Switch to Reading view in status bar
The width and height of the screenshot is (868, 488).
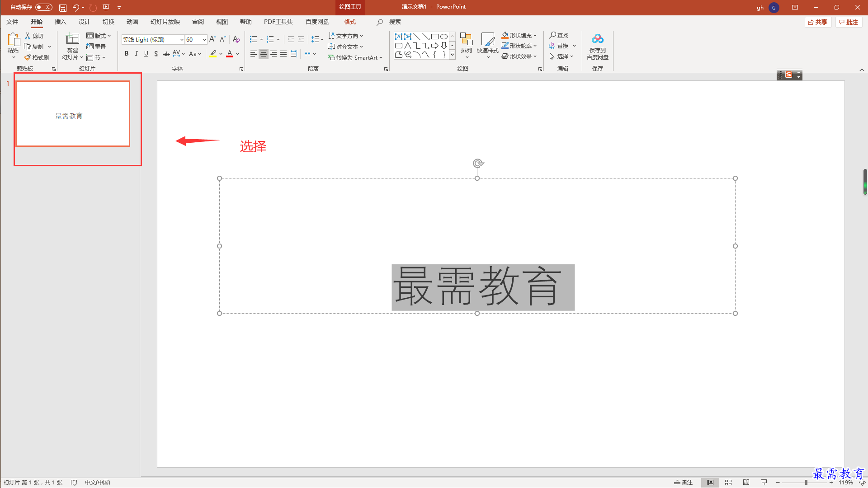[x=746, y=483]
